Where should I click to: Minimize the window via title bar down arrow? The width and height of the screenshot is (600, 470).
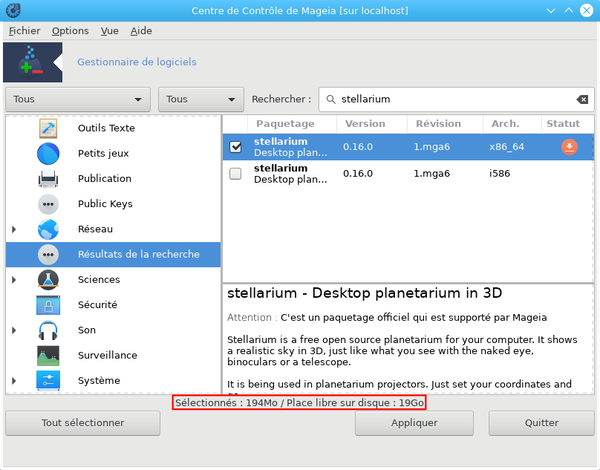tap(551, 11)
